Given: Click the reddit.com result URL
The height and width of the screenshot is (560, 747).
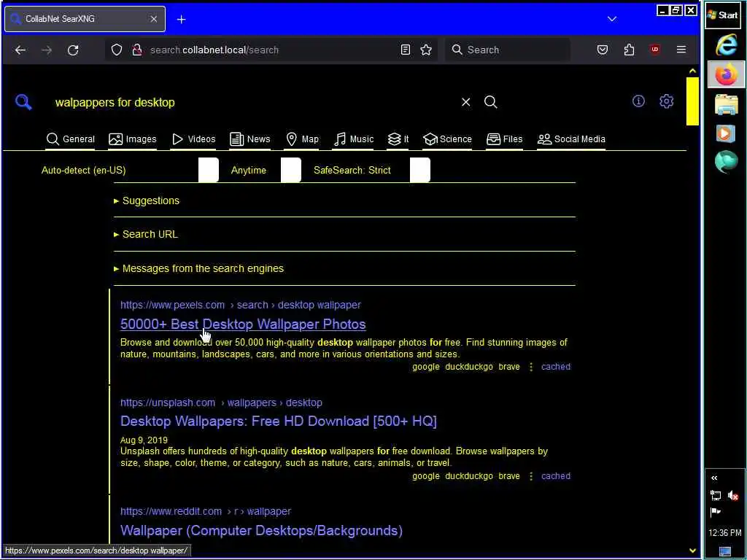Looking at the screenshot, I should tap(205, 511).
